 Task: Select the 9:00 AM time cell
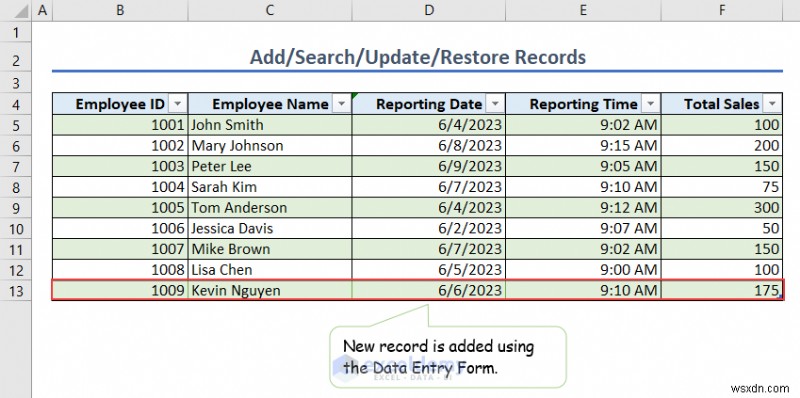(x=583, y=270)
